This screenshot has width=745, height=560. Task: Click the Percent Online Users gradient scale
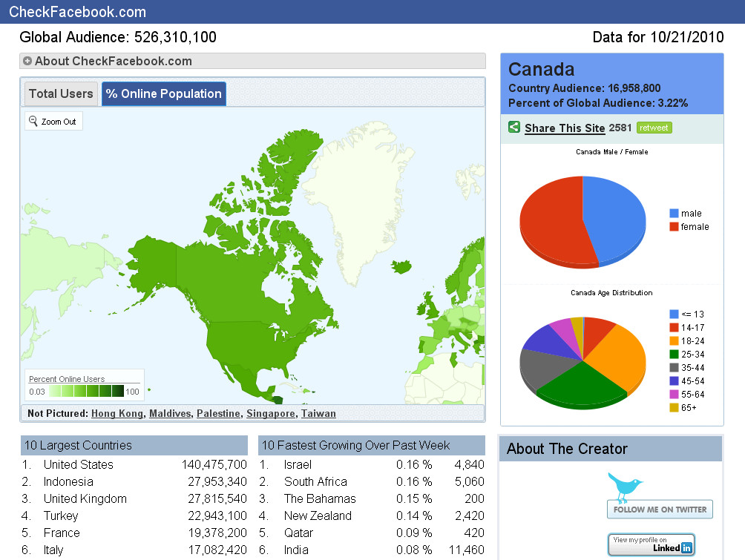point(87,392)
